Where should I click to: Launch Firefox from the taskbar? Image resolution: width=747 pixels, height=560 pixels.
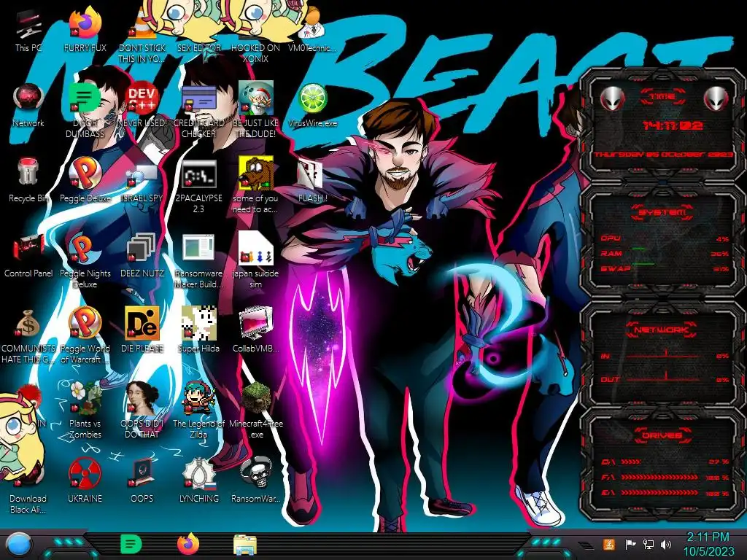(x=188, y=544)
